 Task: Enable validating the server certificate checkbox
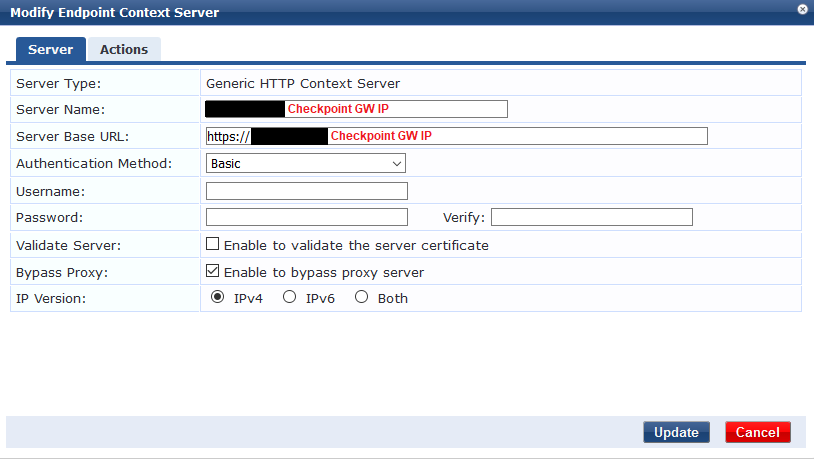pyautogui.click(x=212, y=244)
